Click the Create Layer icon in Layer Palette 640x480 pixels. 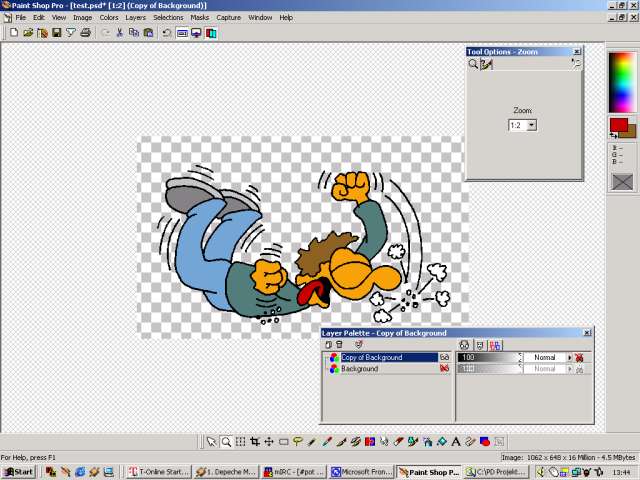(x=328, y=344)
